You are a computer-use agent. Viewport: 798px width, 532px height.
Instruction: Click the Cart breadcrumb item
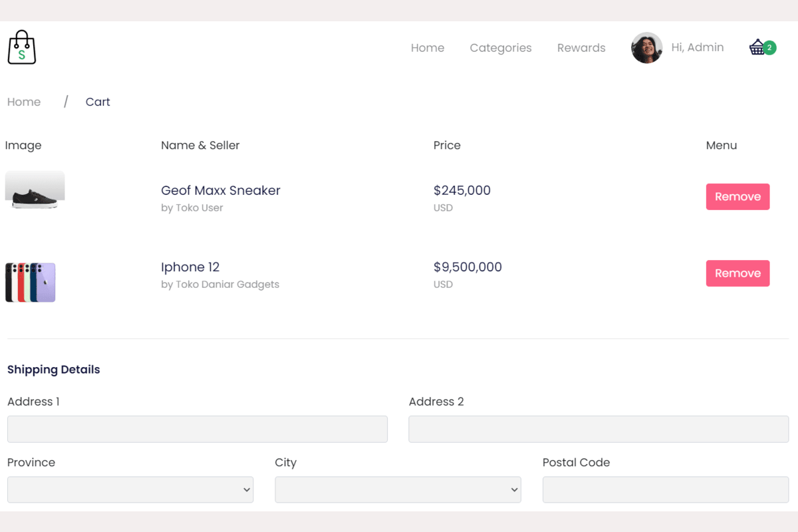click(x=98, y=102)
